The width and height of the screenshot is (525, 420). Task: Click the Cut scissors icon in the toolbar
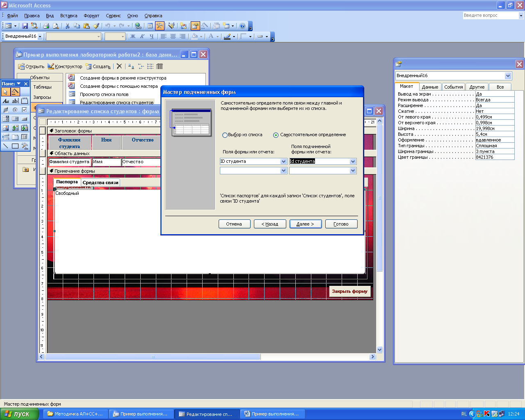[x=67, y=26]
